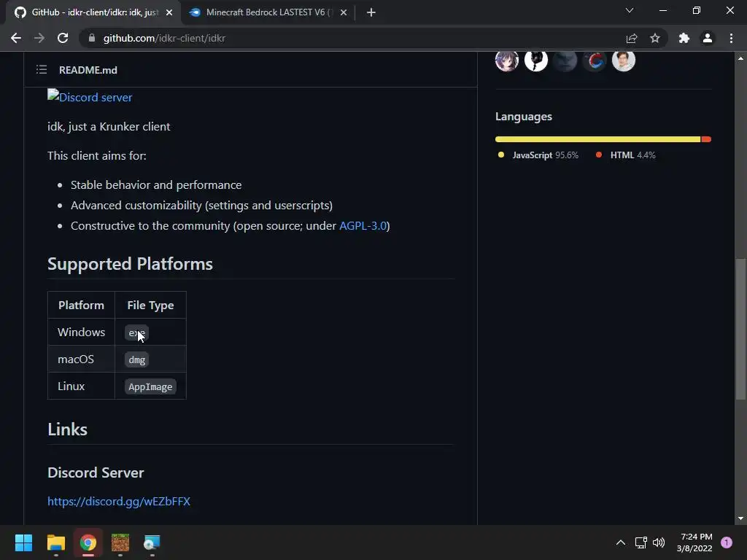Viewport: 747px width, 560px height.
Task: Click the Linux platform table cell
Action: [82, 386]
